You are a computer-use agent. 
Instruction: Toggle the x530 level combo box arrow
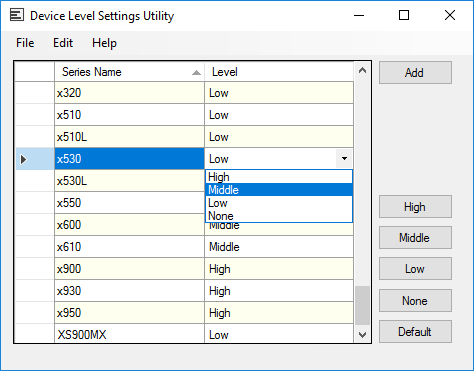click(344, 159)
